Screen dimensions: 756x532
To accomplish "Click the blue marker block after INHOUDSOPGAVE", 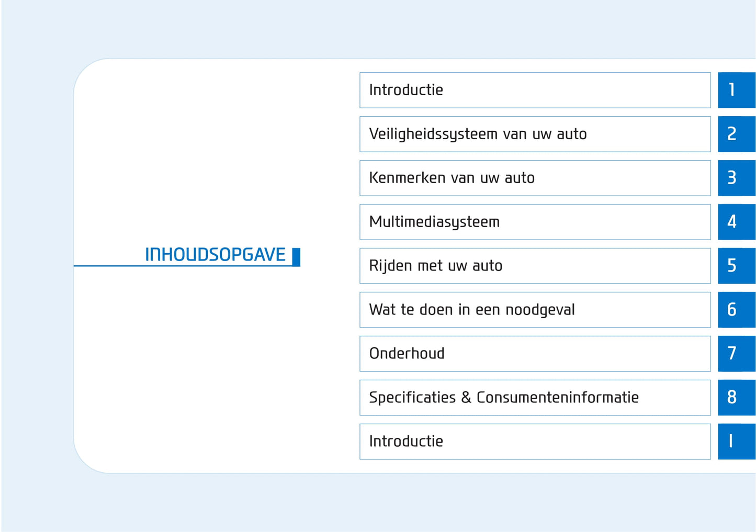I will (296, 257).
